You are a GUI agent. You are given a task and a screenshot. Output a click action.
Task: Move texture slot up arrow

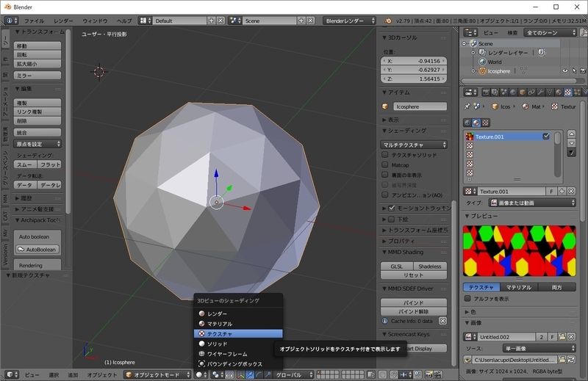572,134
